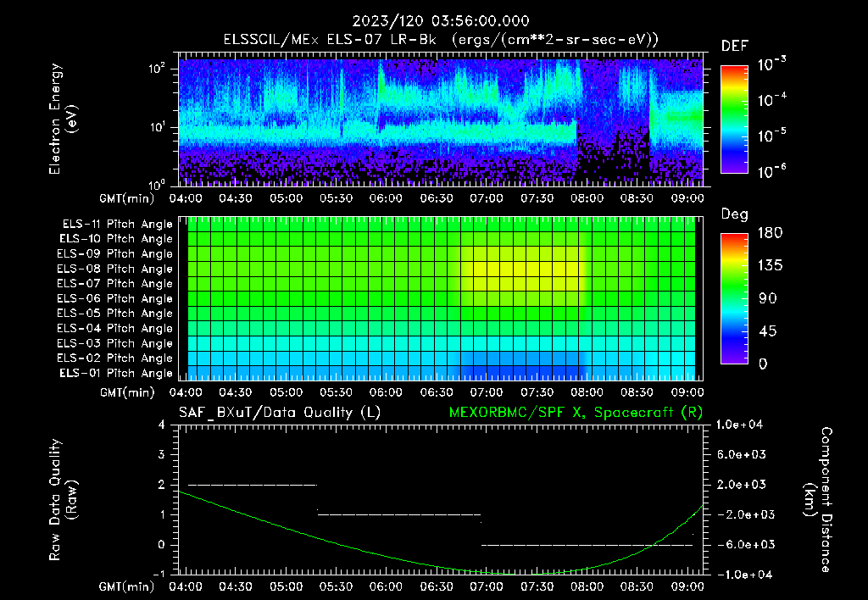The width and height of the screenshot is (868, 600).
Task: Click GMT(min) label under the pitch angle panel
Action: 127,393
